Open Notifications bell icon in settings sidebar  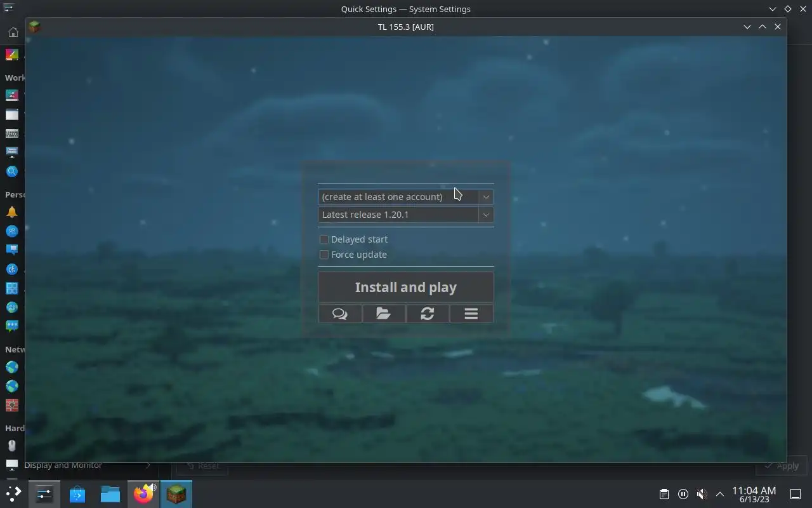(12, 212)
